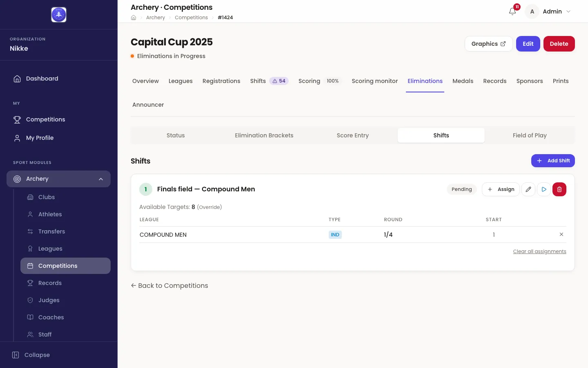
Task: Edit the Finals field shift with pencil icon
Action: pos(528,189)
